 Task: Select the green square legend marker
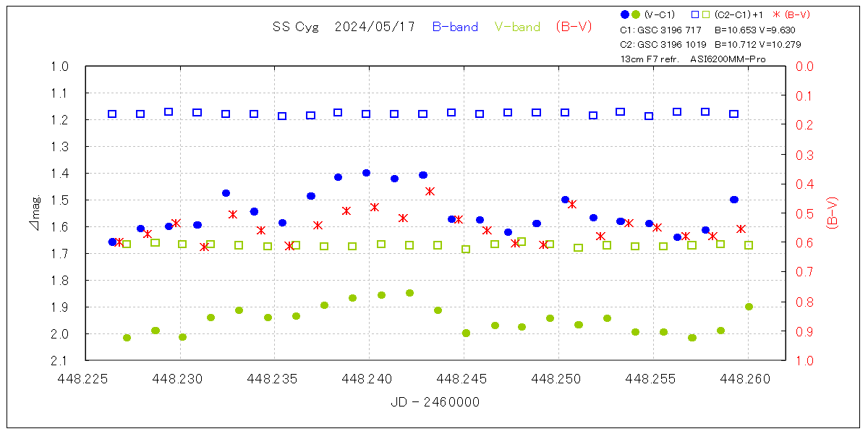pyautogui.click(x=706, y=14)
